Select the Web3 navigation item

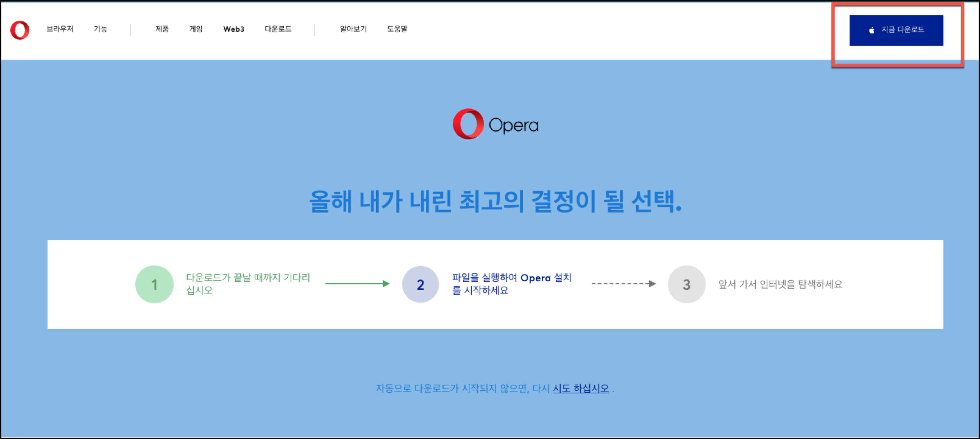(x=234, y=29)
